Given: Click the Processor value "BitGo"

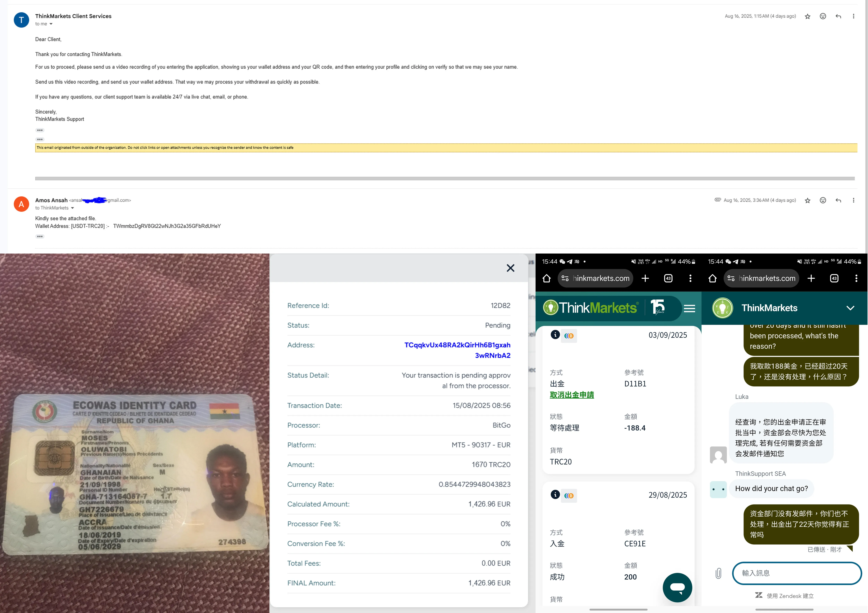Looking at the screenshot, I should coord(501,425).
